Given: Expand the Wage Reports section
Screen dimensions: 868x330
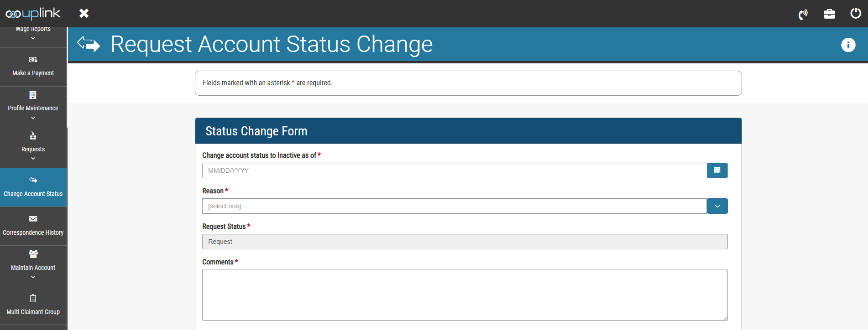Looking at the screenshot, I should click(32, 38).
